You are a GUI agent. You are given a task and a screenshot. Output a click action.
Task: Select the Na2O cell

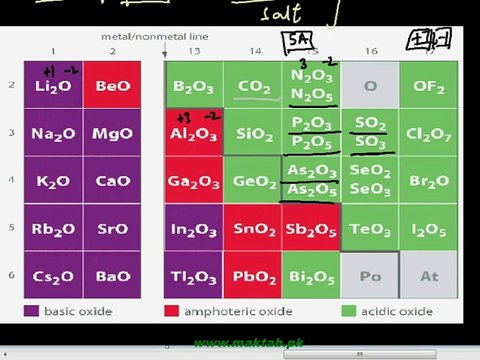pyautogui.click(x=53, y=132)
